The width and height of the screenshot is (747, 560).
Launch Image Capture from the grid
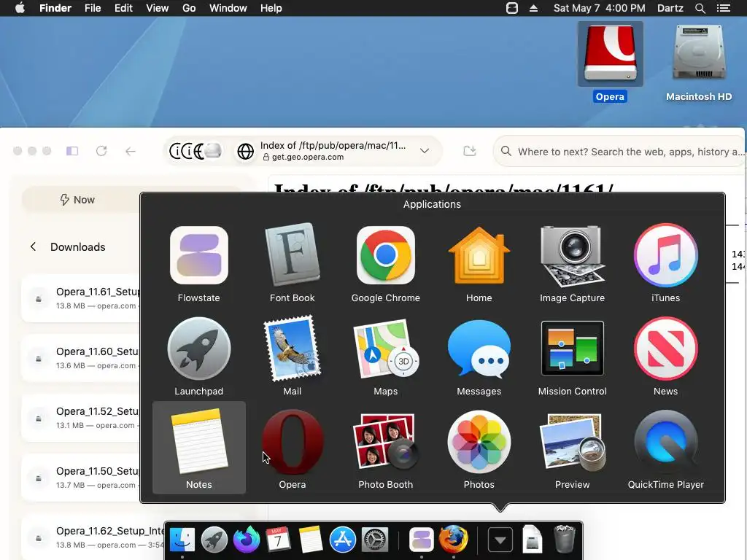coord(572,256)
